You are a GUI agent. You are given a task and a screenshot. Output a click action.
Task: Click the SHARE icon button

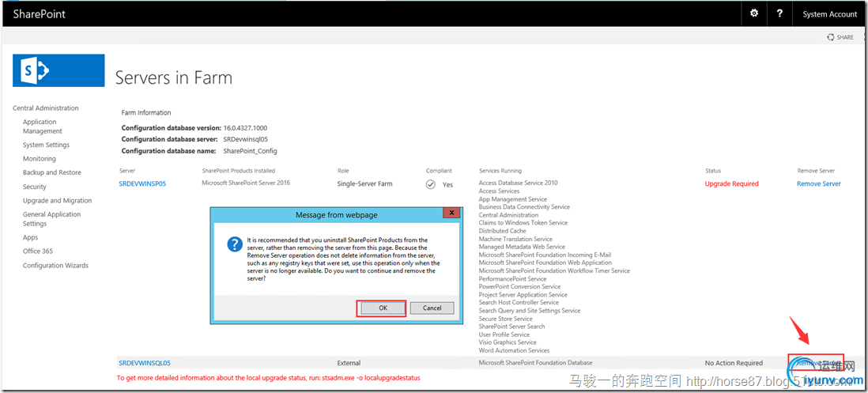840,37
